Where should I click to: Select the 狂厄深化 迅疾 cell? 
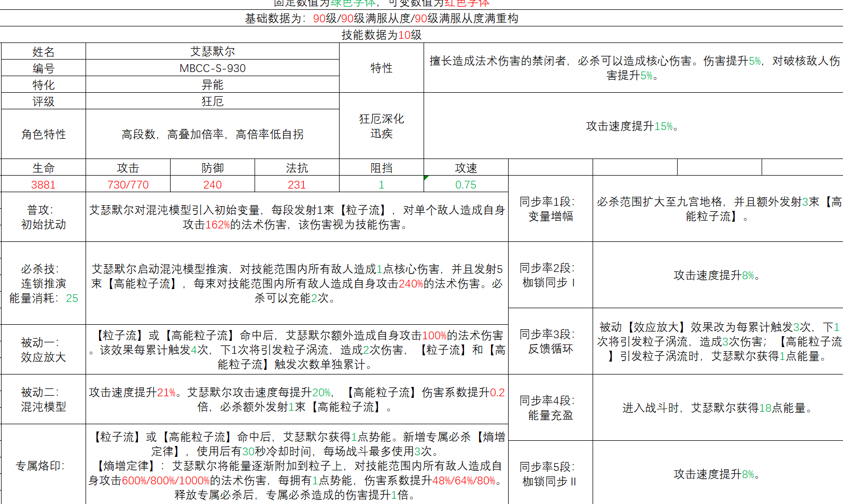382,126
